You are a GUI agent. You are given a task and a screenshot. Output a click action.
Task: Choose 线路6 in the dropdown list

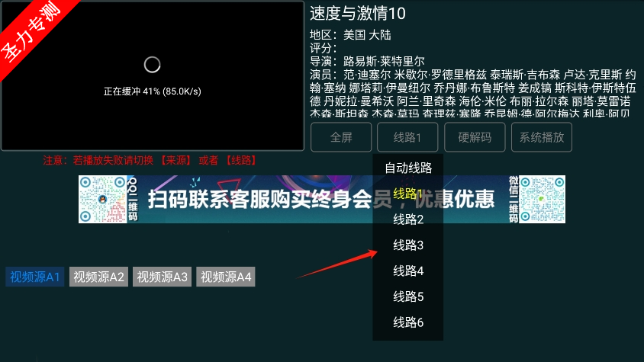coord(407,322)
